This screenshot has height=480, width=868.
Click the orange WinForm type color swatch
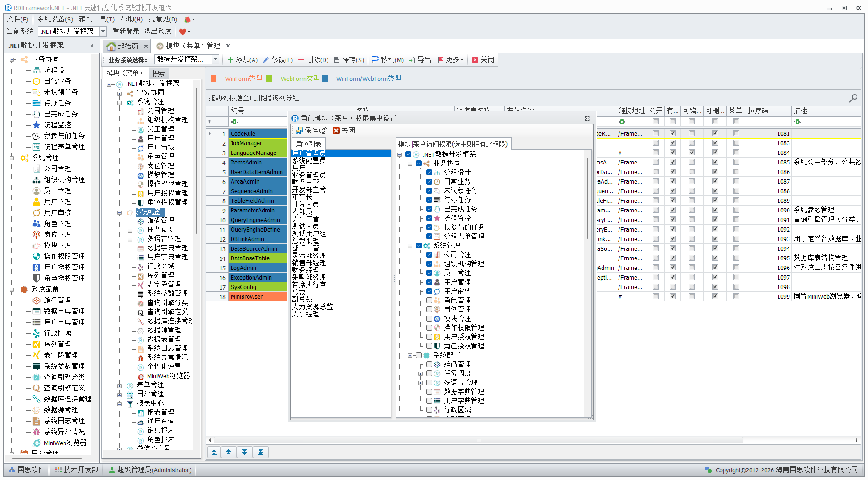(213, 79)
